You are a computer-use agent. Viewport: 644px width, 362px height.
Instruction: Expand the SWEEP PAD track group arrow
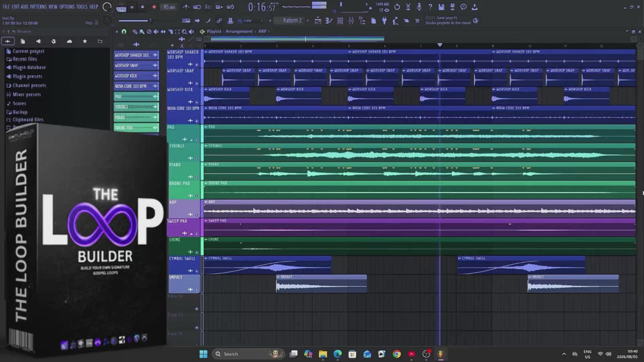click(191, 234)
